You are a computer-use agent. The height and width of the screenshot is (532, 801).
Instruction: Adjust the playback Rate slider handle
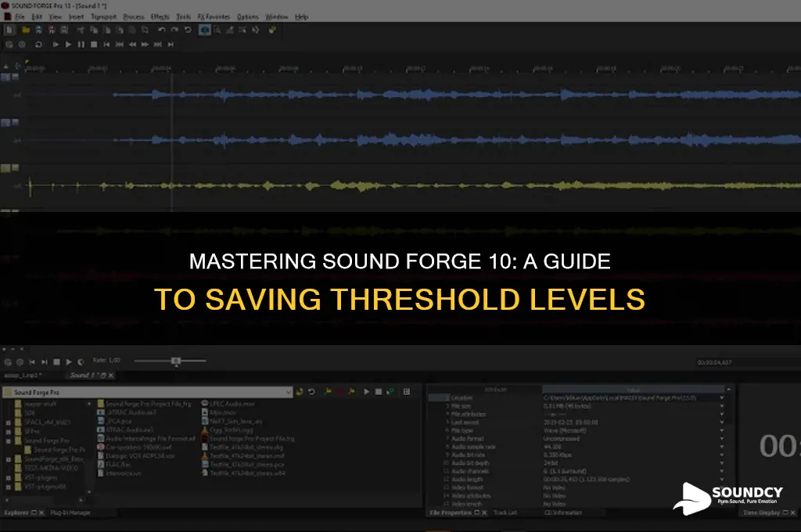click(176, 361)
